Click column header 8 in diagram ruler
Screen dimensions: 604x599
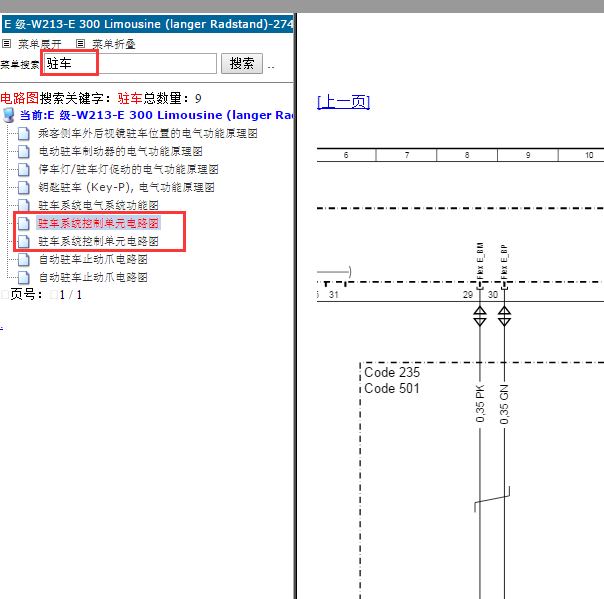point(467,155)
